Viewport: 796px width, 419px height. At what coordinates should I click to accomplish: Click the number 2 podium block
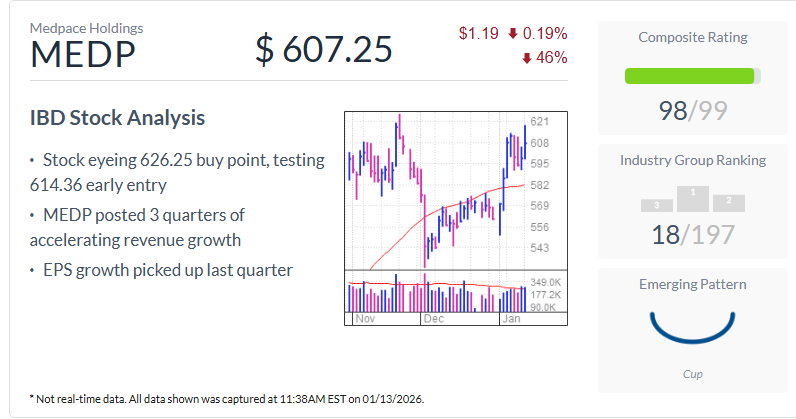click(x=729, y=203)
